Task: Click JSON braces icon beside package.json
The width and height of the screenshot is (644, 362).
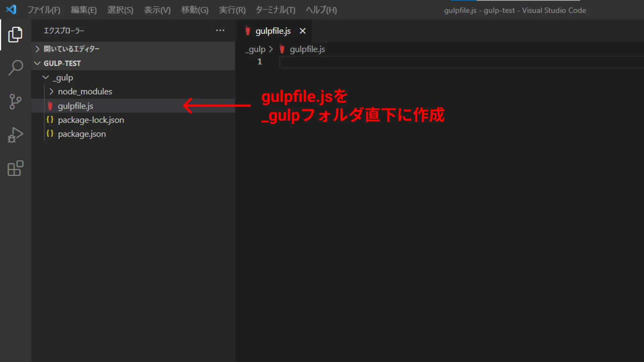Action: [50, 134]
